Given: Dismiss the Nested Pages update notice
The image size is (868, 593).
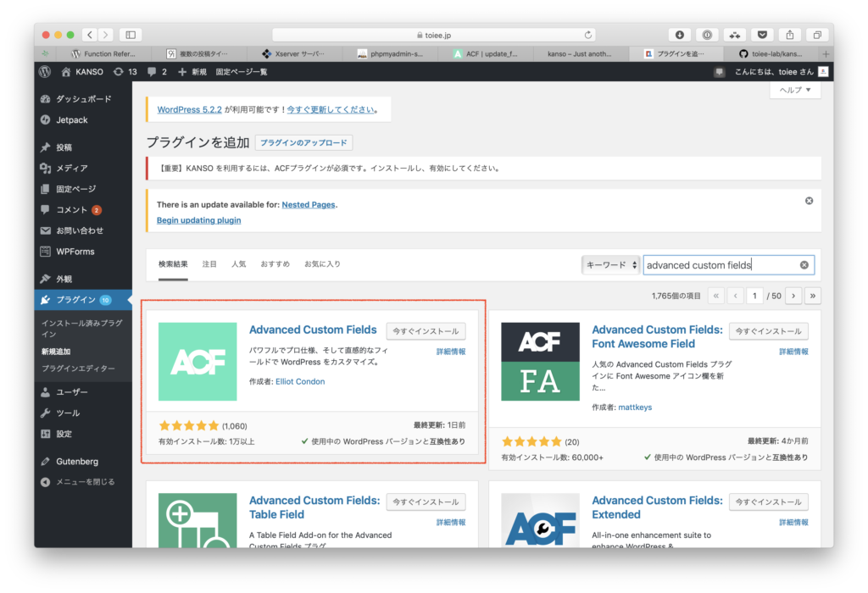Looking at the screenshot, I should coord(809,201).
